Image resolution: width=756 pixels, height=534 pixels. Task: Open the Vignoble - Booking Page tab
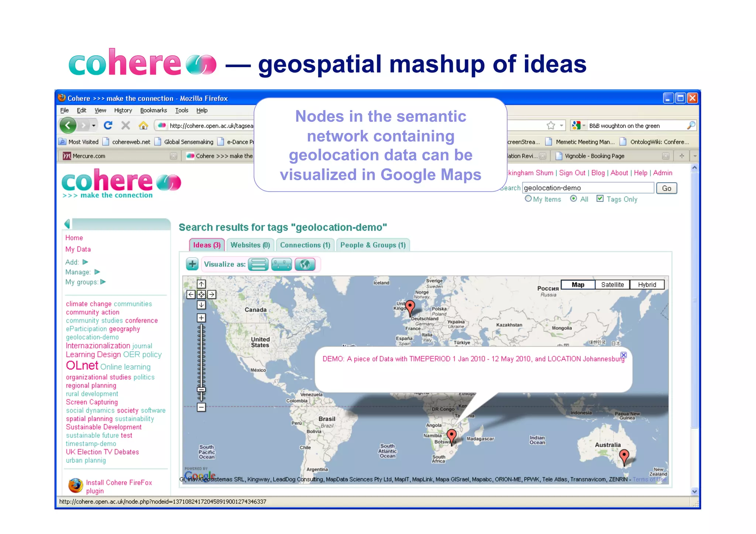tap(594, 156)
